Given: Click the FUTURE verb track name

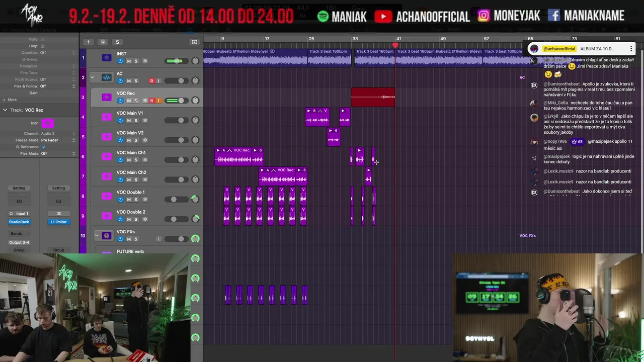Looking at the screenshot, I should click(x=130, y=251).
